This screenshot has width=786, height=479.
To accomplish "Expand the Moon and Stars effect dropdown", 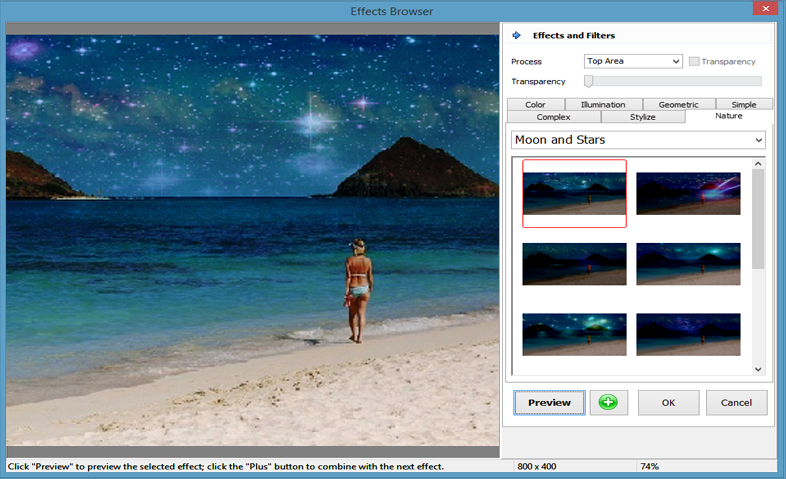I will [x=638, y=140].
